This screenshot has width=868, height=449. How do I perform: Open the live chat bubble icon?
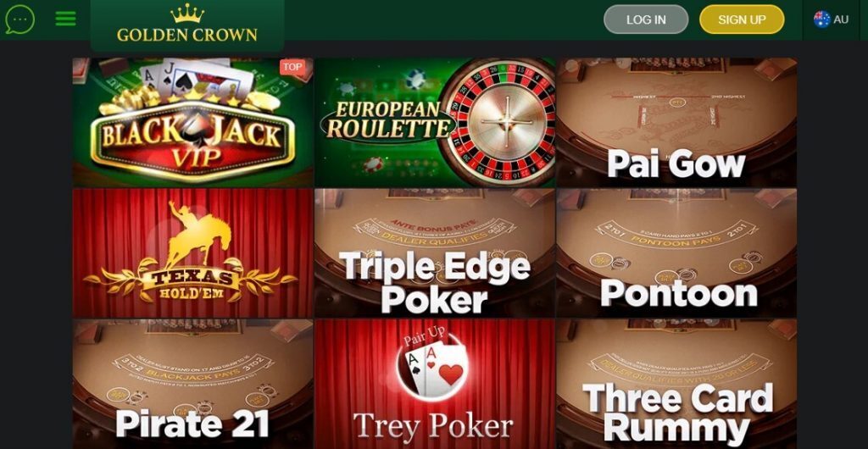tap(20, 19)
